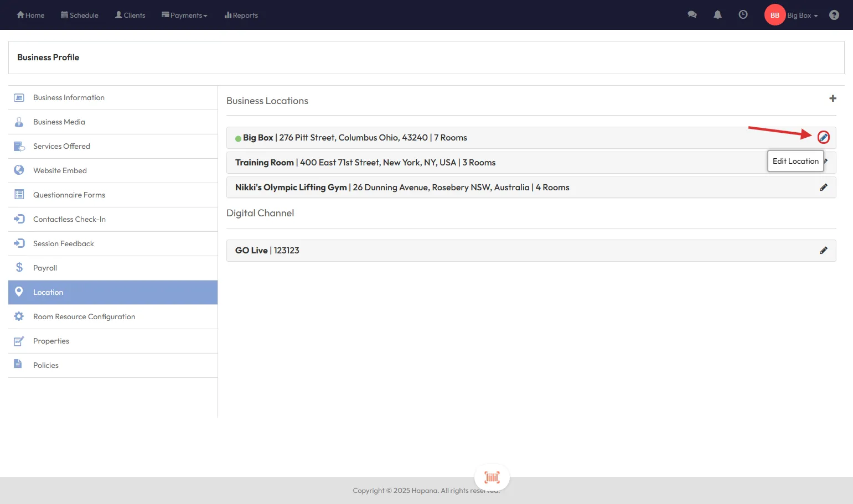Click the plus icon to add location
Screen dimensions: 853x504
point(833,98)
